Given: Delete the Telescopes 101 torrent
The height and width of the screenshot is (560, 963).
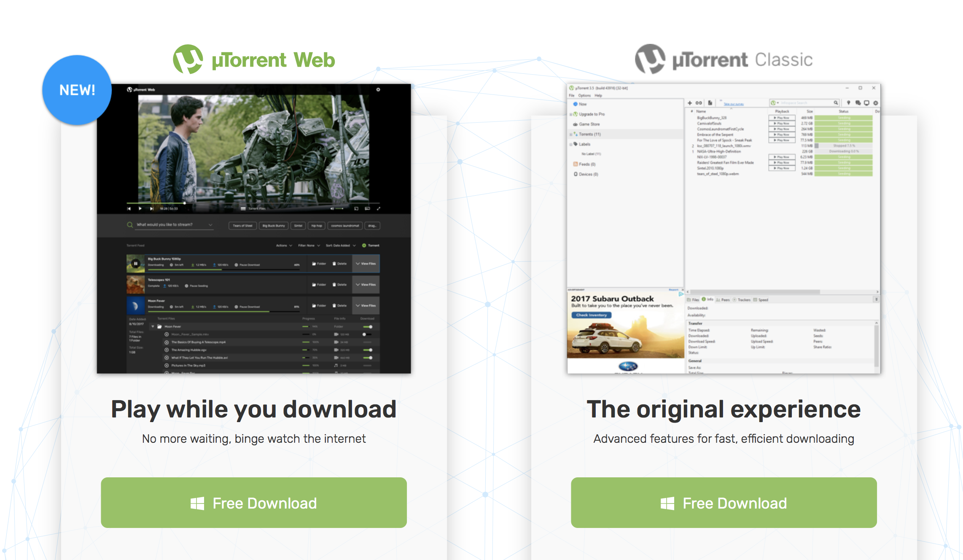Looking at the screenshot, I should [x=340, y=285].
